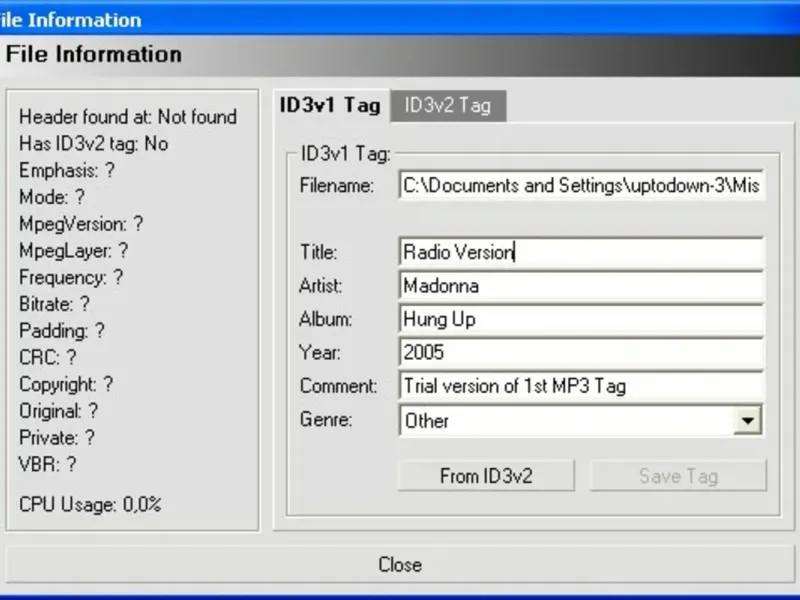Click the 'Frequency: ?' entry

tap(71, 278)
